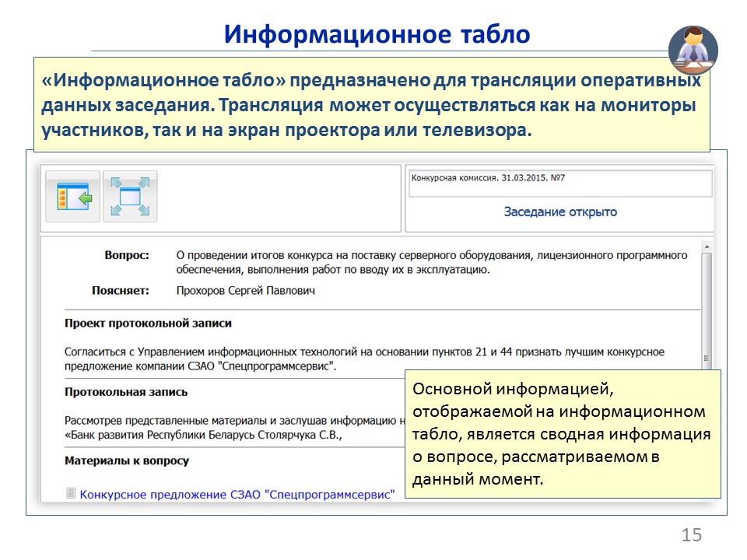Screen dimensions: 747x560
Task: Select the Поясняет: label
Action: click(121, 290)
